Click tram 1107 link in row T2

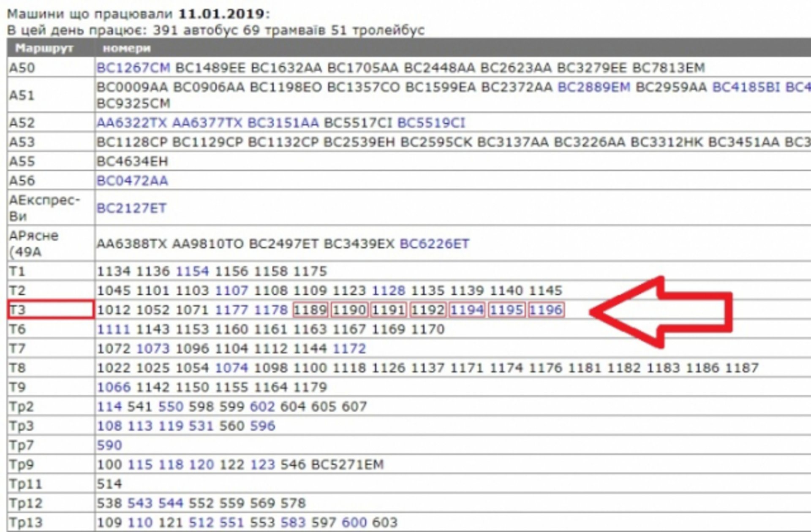(x=231, y=290)
